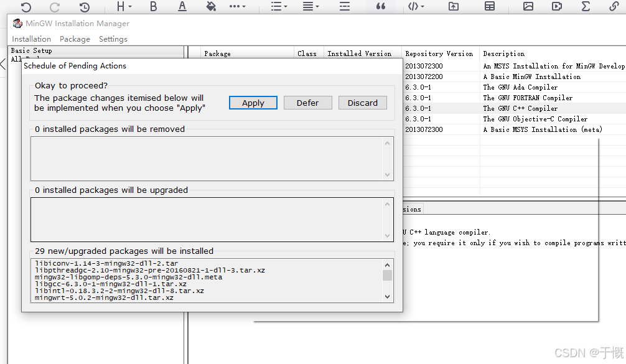Click the redo icon in editor toolbar
This screenshot has height=364, width=626.
pyautogui.click(x=55, y=7)
